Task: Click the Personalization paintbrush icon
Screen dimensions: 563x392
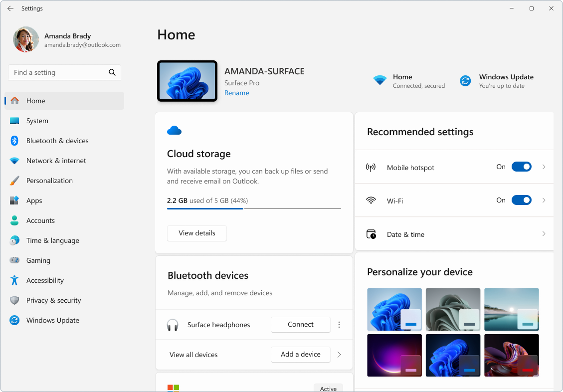Action: tap(14, 181)
